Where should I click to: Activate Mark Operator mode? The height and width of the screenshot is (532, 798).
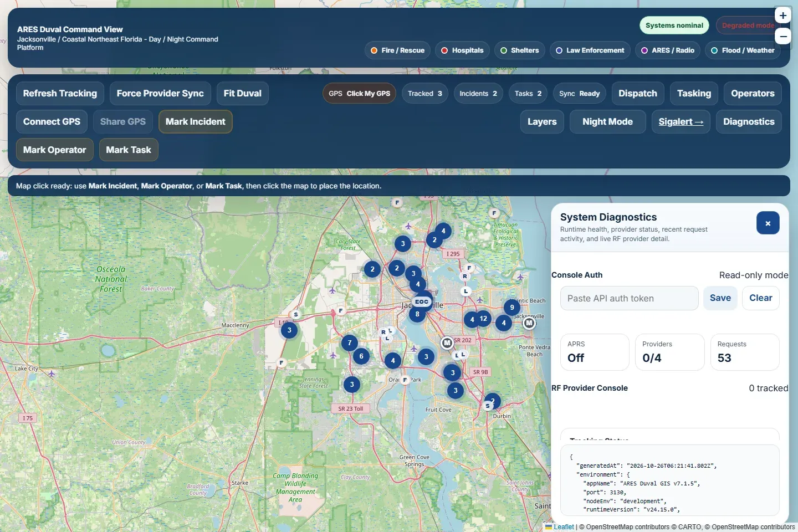(x=54, y=150)
